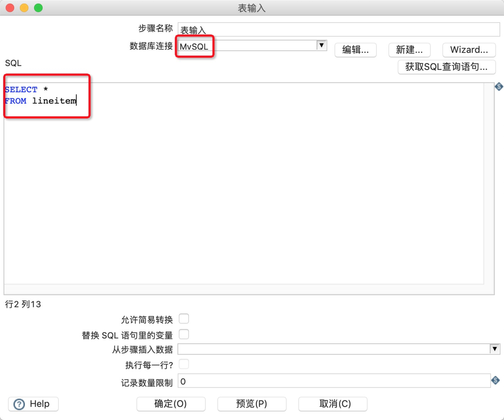Click the Help question mark icon
504x420 pixels.
[x=19, y=404]
